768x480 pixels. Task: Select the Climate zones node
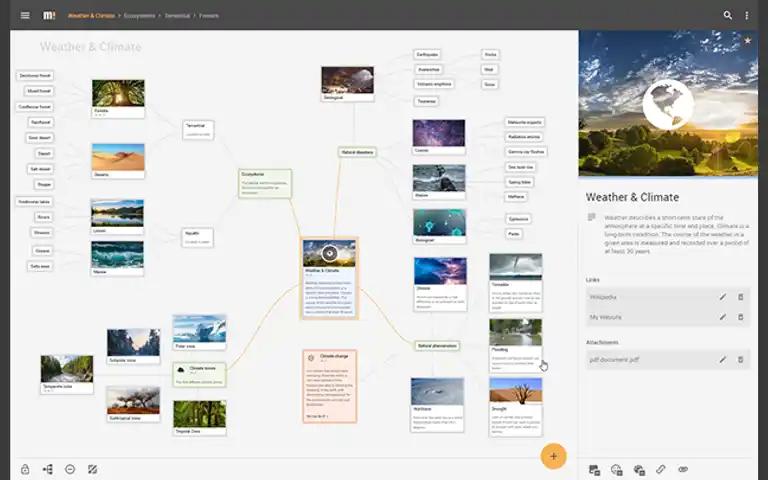click(x=199, y=375)
